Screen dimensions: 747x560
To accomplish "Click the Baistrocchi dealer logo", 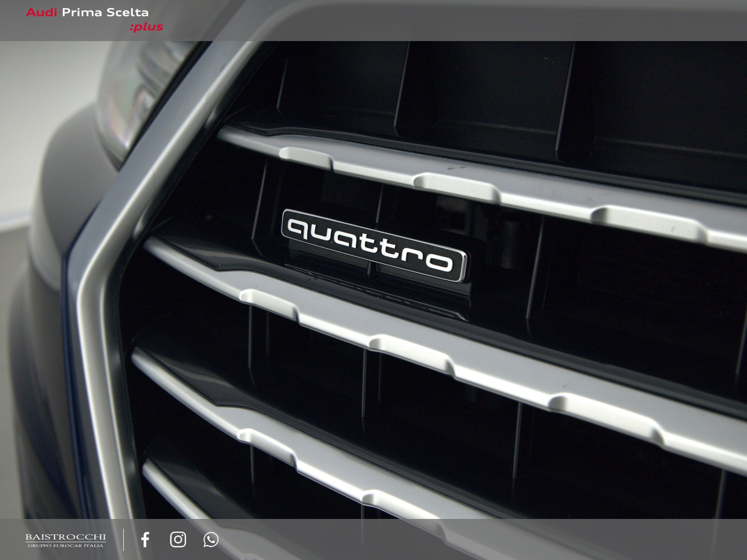I will click(x=65, y=537).
